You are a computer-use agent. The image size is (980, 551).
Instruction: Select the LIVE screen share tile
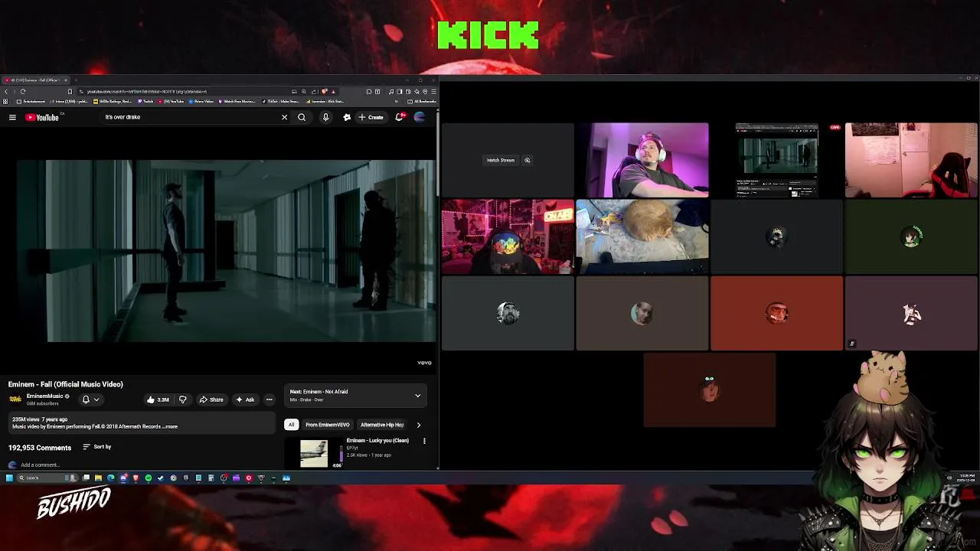click(776, 160)
